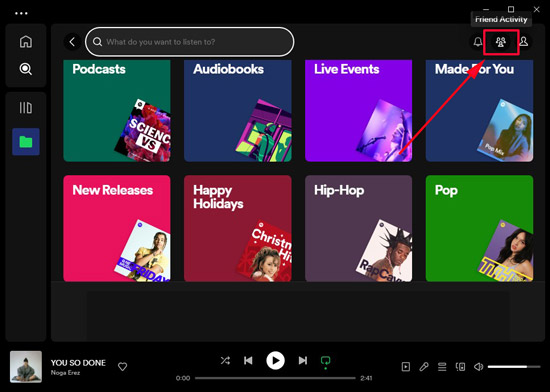Seek on the song progress bar

click(275, 378)
